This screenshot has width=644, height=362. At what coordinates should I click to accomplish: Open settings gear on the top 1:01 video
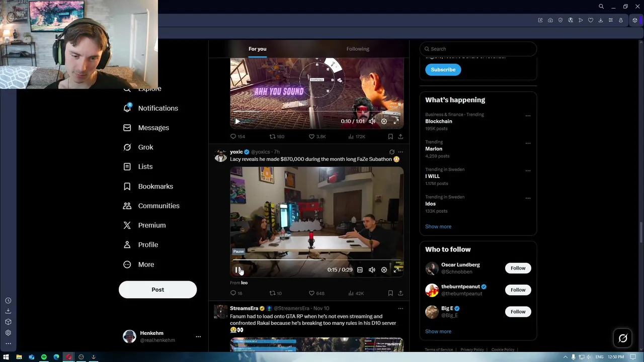384,121
